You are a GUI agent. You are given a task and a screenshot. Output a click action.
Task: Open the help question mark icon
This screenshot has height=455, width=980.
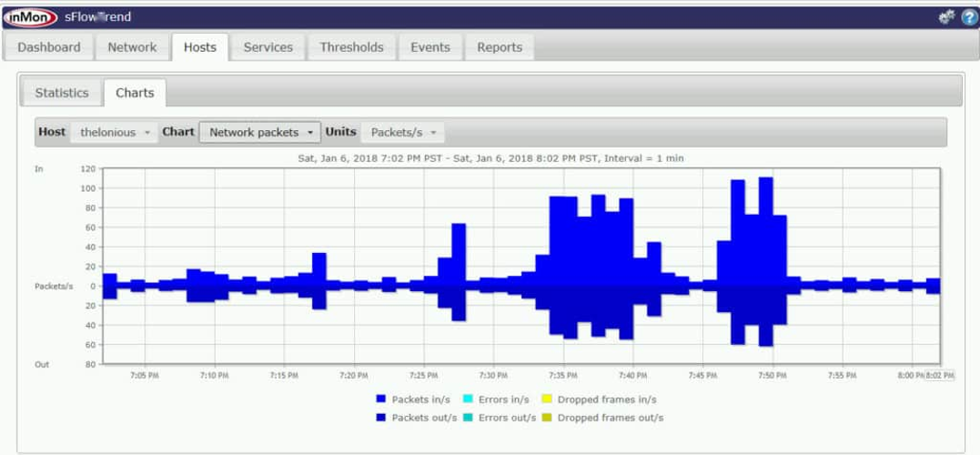(968, 17)
